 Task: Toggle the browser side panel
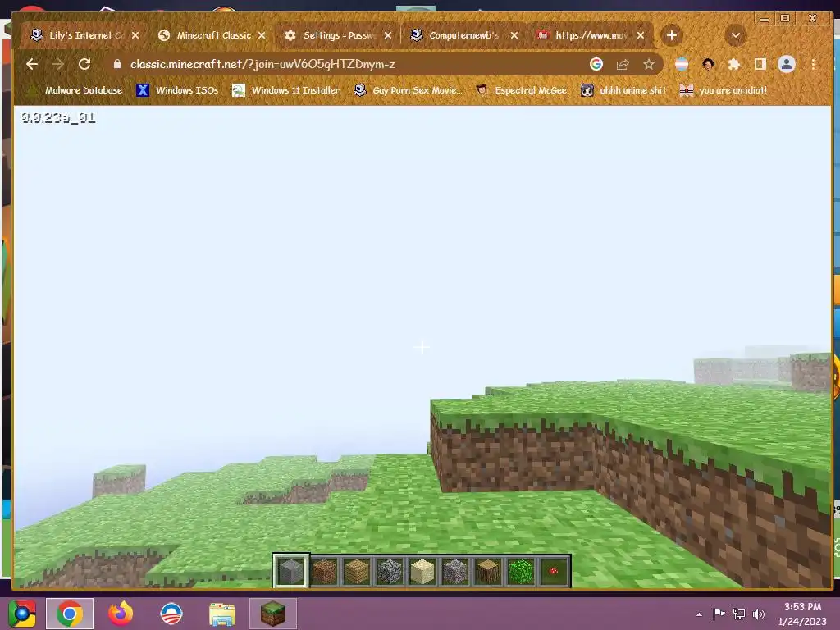tap(760, 64)
